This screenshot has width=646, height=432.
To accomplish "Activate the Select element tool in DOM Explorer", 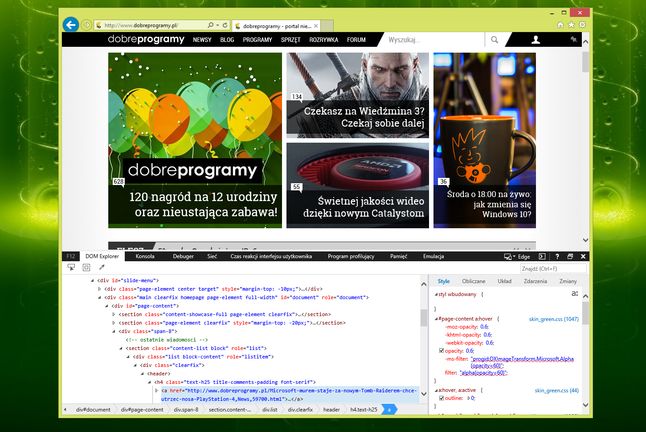I will click(x=71, y=268).
